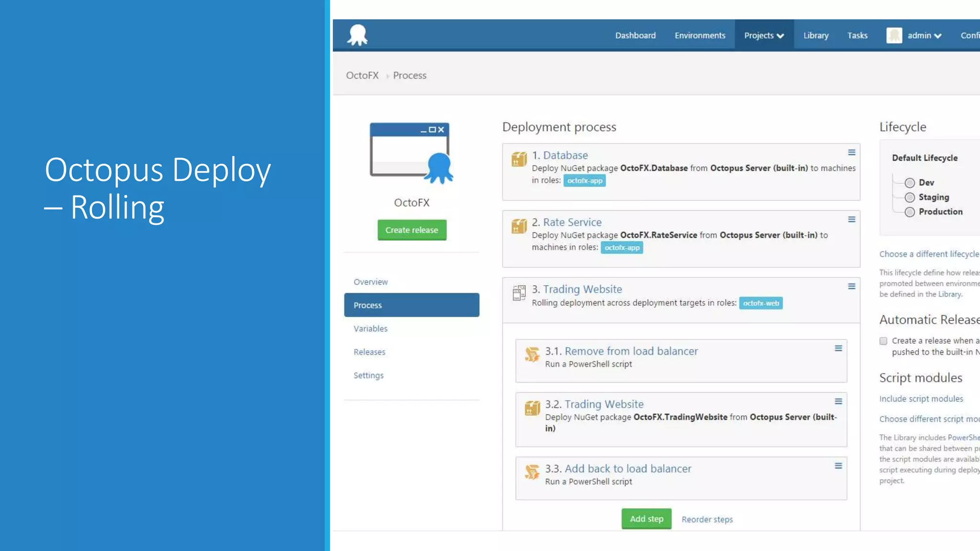Click Include script modules link
Viewport: 980px width, 551px height.
click(x=921, y=399)
